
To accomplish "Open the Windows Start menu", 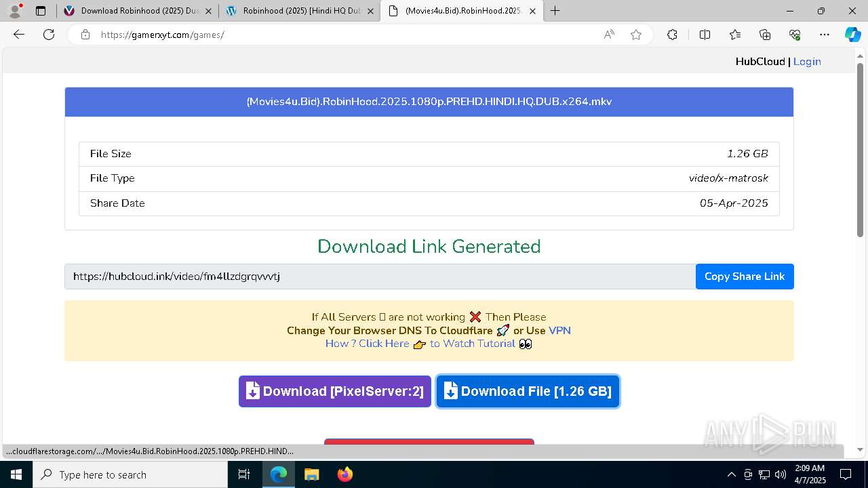I will (16, 474).
